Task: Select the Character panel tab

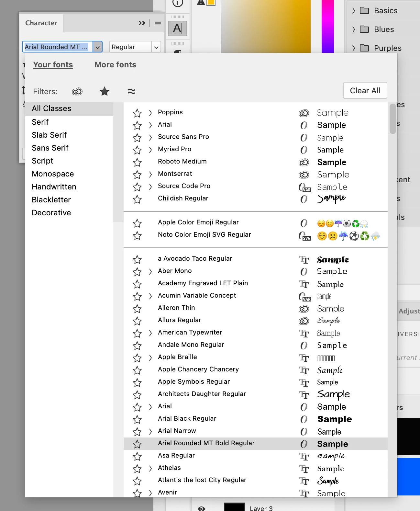Action: pos(41,23)
